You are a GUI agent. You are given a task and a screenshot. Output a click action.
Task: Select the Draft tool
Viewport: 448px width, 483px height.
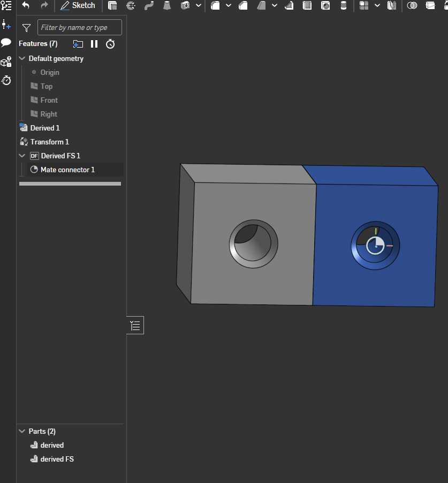click(x=261, y=5)
